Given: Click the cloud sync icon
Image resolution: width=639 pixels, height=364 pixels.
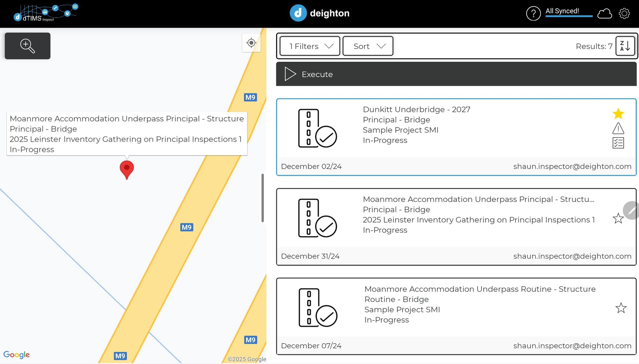Looking at the screenshot, I should click(604, 14).
